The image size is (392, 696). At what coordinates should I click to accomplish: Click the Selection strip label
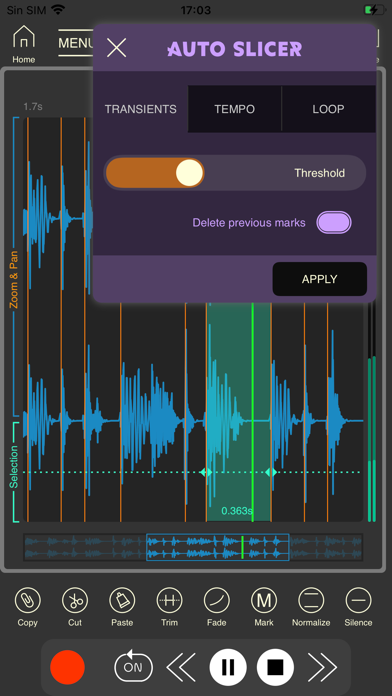click(x=14, y=467)
